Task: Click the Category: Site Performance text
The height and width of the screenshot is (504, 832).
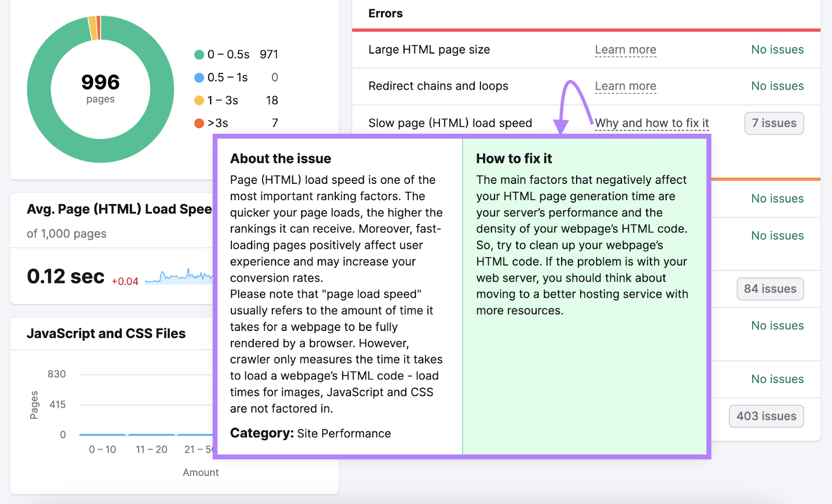Action: pos(310,433)
